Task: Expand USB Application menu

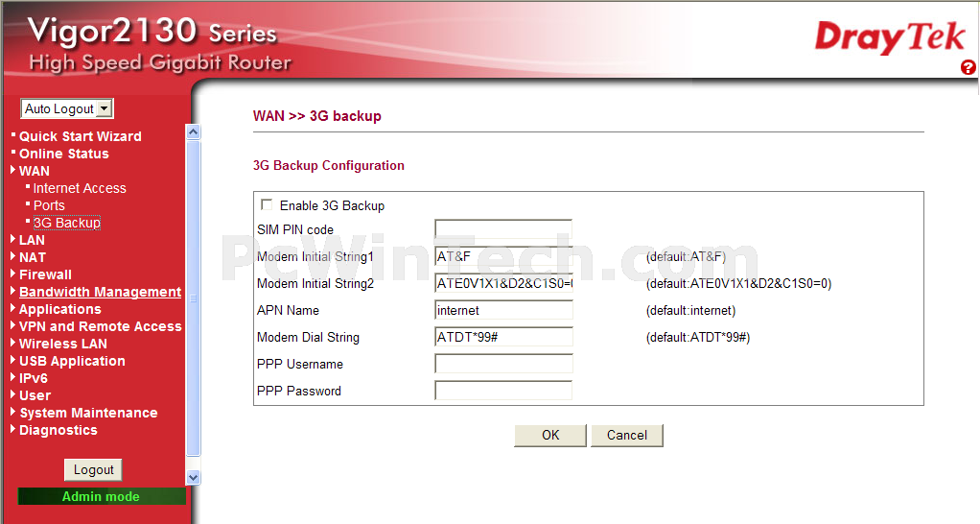Action: tap(72, 361)
